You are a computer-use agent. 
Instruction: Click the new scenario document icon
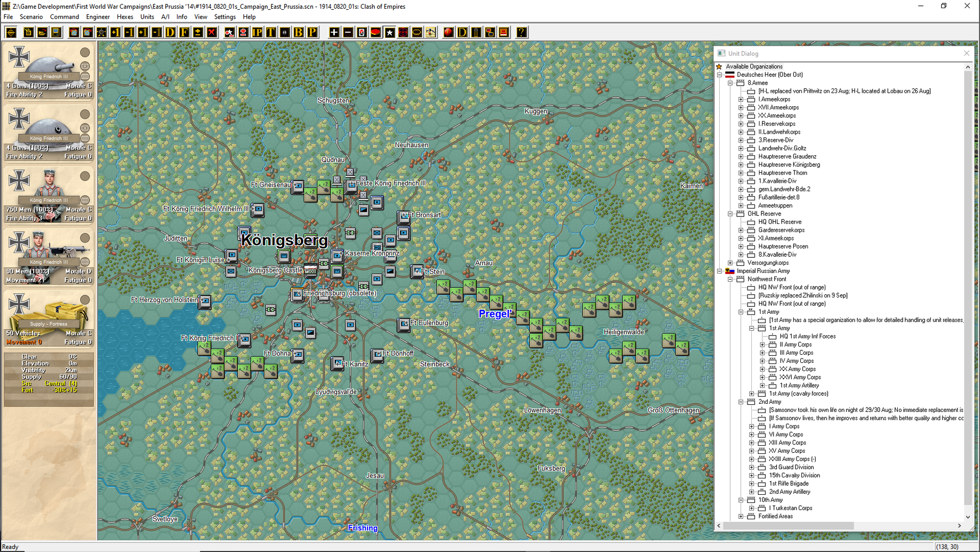(28, 32)
